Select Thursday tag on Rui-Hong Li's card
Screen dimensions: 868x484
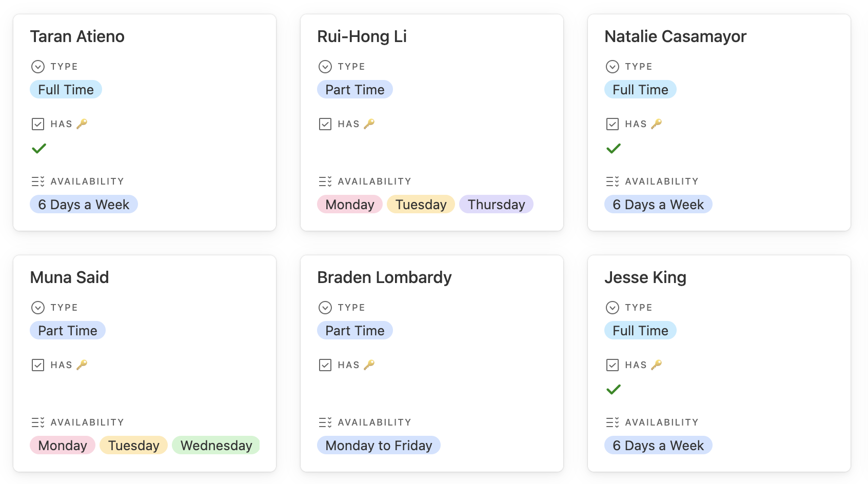[x=496, y=205]
